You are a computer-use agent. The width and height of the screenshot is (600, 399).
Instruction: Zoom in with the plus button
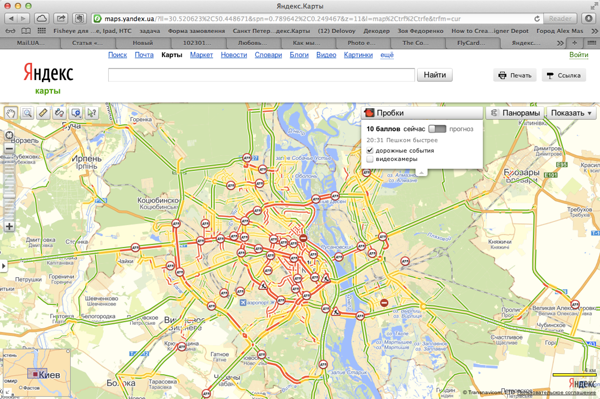click(x=9, y=226)
